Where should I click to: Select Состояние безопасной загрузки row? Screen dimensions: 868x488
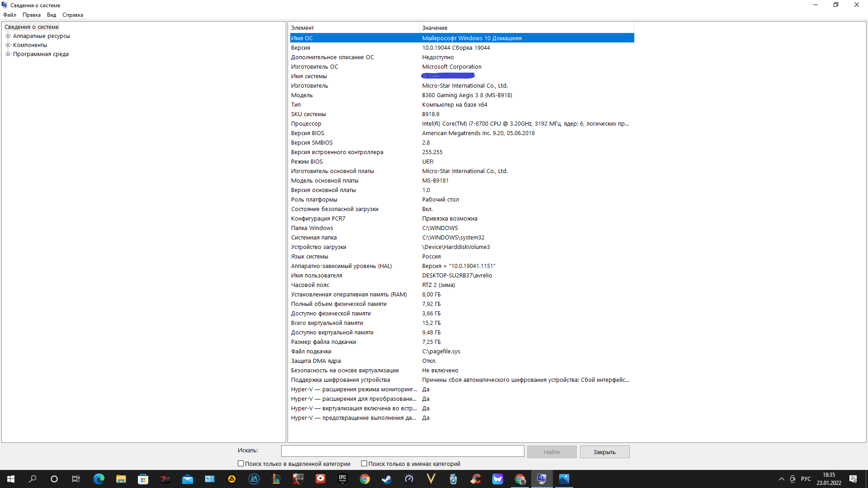tap(462, 209)
